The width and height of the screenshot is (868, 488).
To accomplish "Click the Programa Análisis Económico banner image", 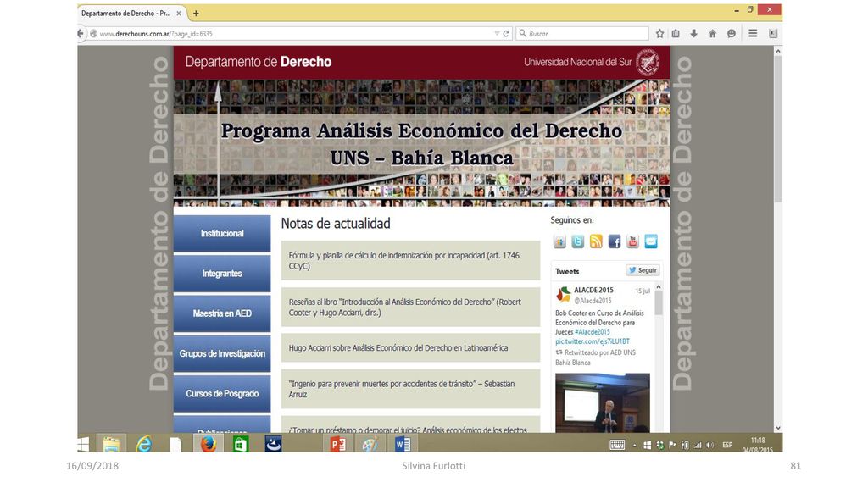I will (x=422, y=142).
